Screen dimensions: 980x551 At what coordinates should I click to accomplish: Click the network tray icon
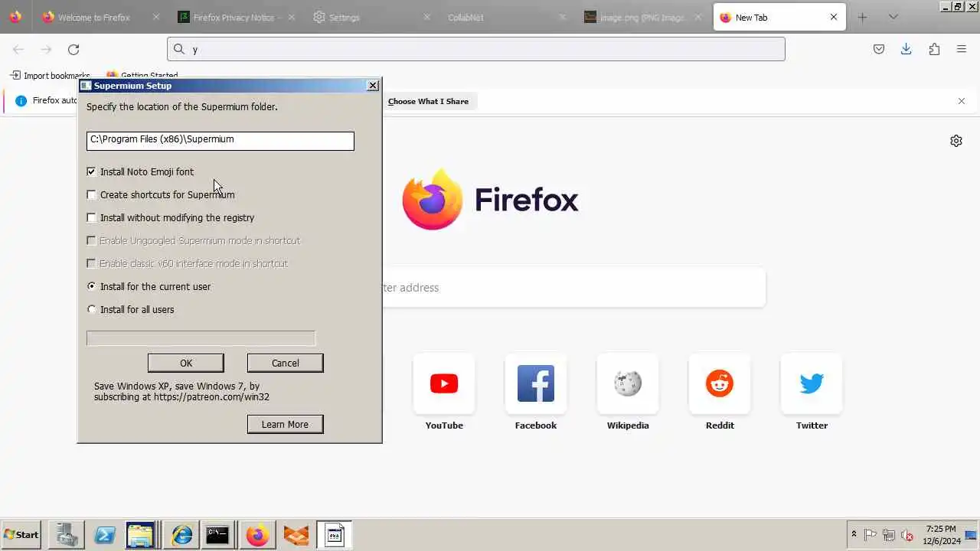click(889, 535)
